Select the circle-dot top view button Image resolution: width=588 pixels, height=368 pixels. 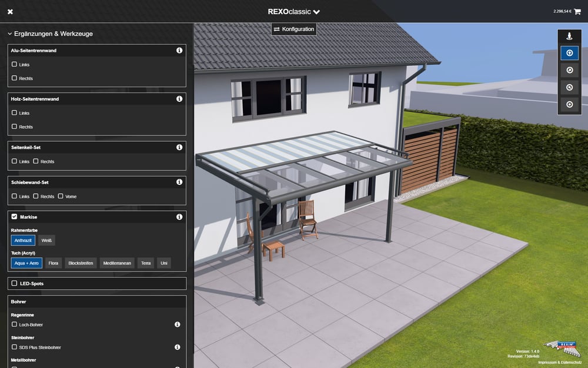click(x=569, y=104)
